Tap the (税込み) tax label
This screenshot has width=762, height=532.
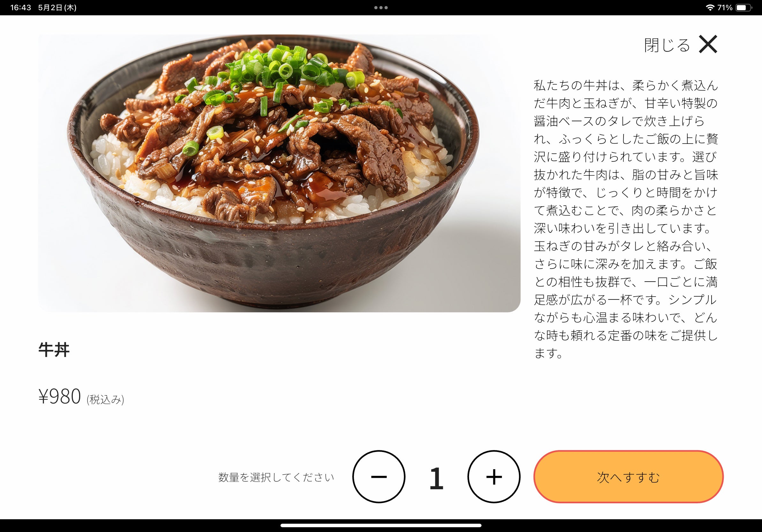click(105, 399)
